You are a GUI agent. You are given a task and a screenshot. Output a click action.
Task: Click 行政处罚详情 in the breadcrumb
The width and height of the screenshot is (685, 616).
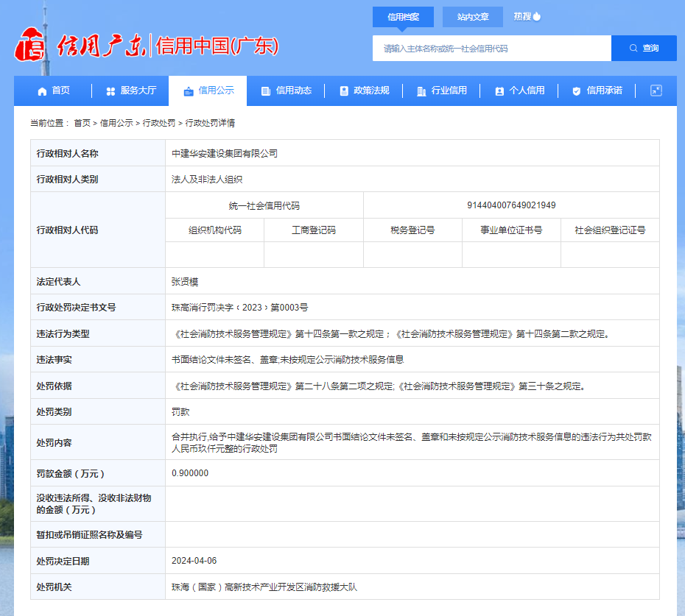point(210,123)
